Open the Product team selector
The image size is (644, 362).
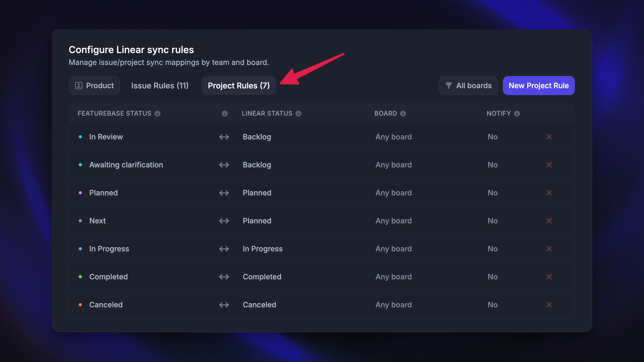(x=94, y=86)
